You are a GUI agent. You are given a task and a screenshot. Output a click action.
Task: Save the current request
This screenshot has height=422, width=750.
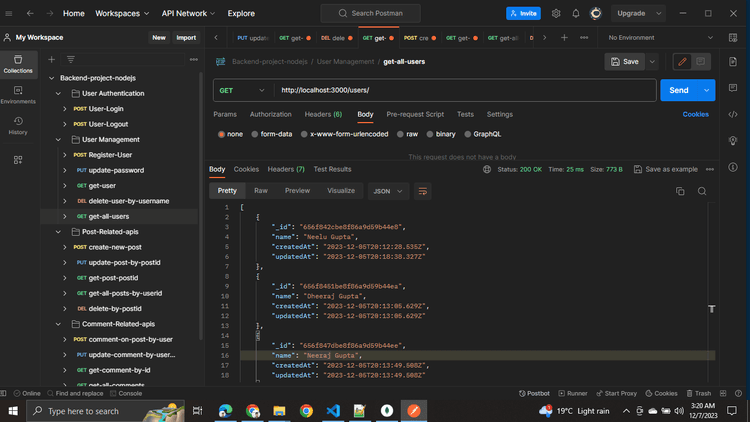pos(625,62)
